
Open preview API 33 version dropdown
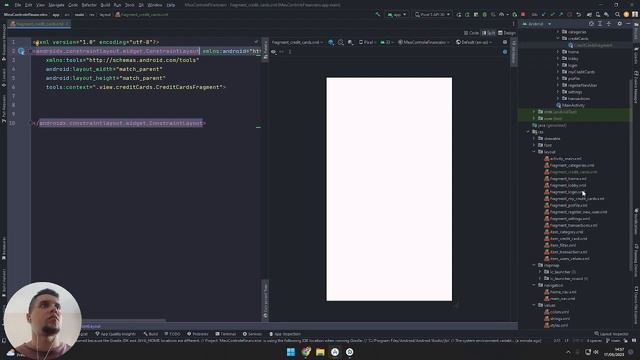(x=386, y=42)
